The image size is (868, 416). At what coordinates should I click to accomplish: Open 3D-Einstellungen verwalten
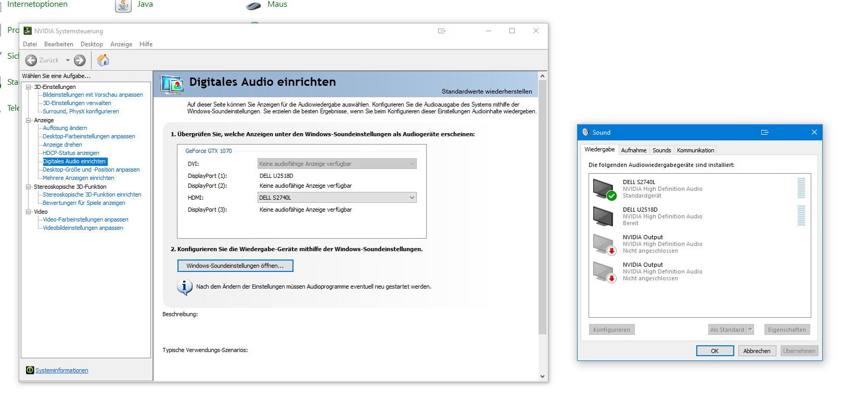click(77, 103)
